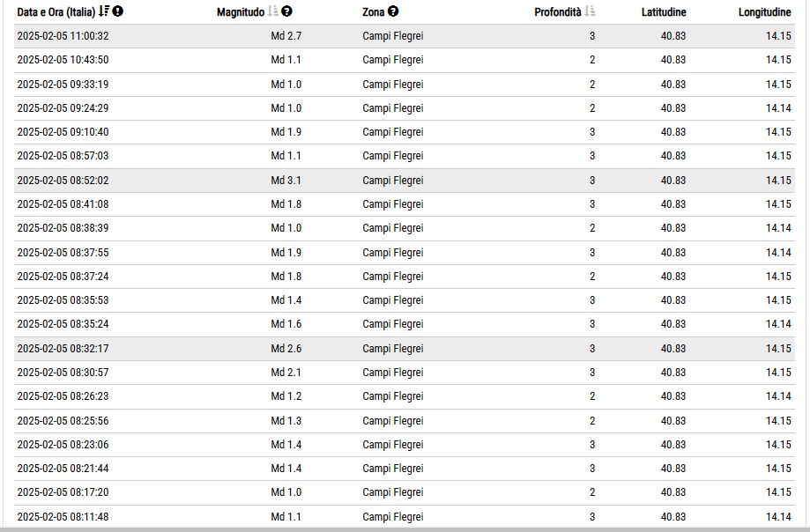
Task: Click the Latitudine column header
Action: 664,11
